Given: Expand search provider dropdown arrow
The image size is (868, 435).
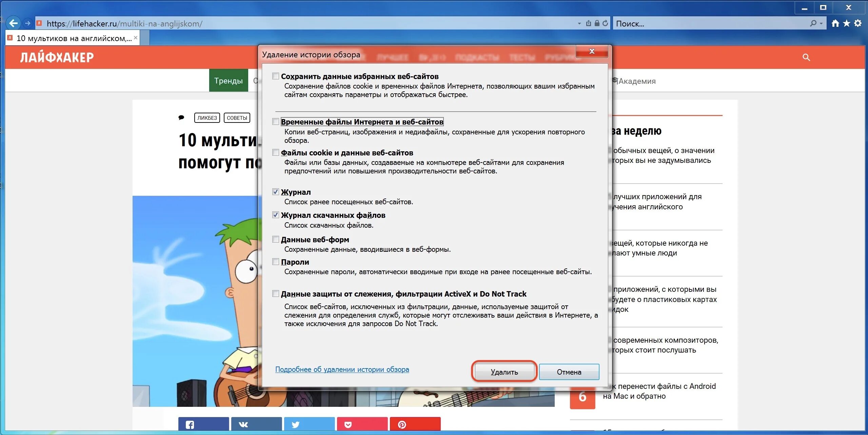Looking at the screenshot, I should point(821,24).
